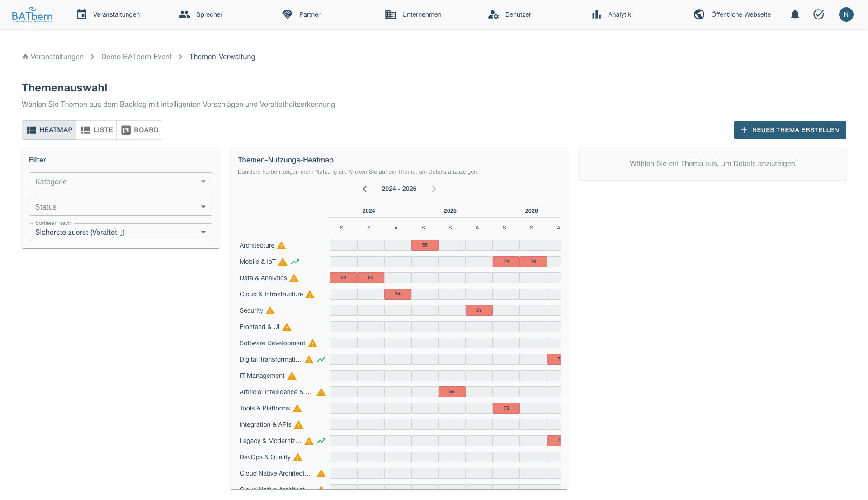Click warning icon beside Frontend & UI

tap(287, 327)
